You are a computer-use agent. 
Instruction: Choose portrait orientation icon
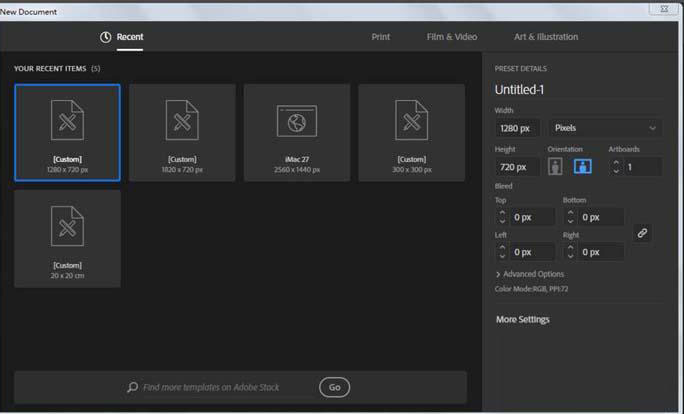click(555, 167)
